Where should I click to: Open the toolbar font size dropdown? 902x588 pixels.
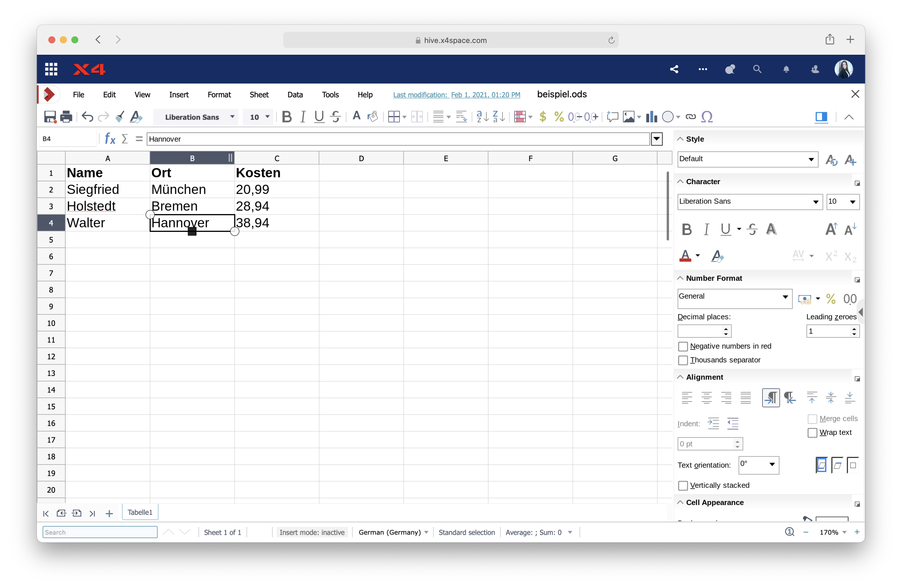(x=268, y=117)
